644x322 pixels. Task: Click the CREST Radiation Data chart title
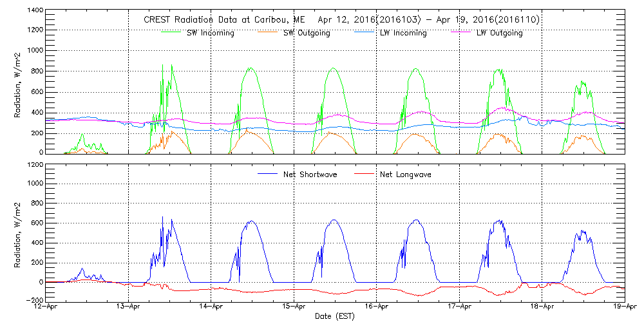click(341, 20)
